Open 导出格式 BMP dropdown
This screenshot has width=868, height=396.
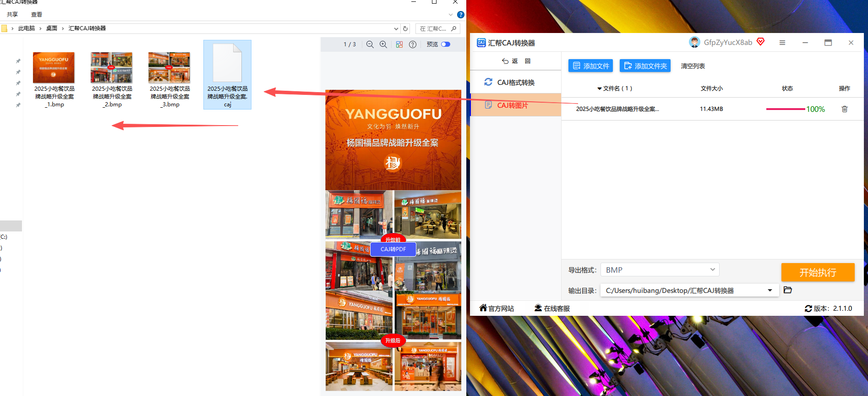[x=660, y=270]
